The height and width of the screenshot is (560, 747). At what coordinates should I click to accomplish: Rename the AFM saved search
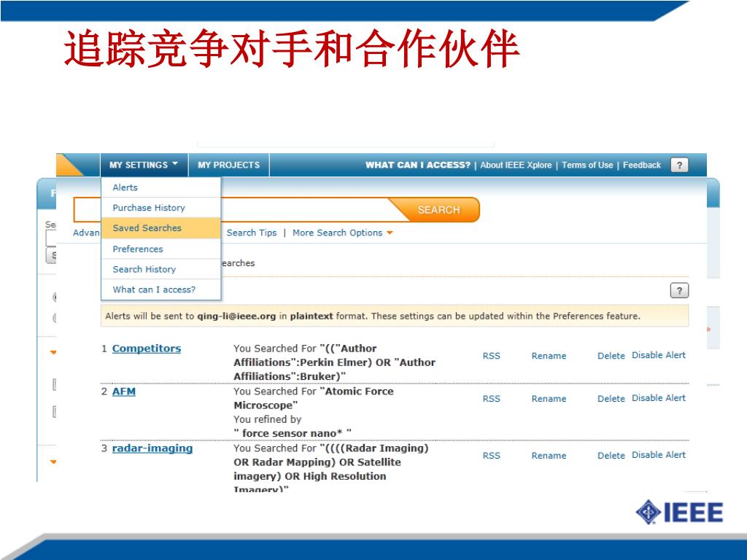[x=549, y=399]
